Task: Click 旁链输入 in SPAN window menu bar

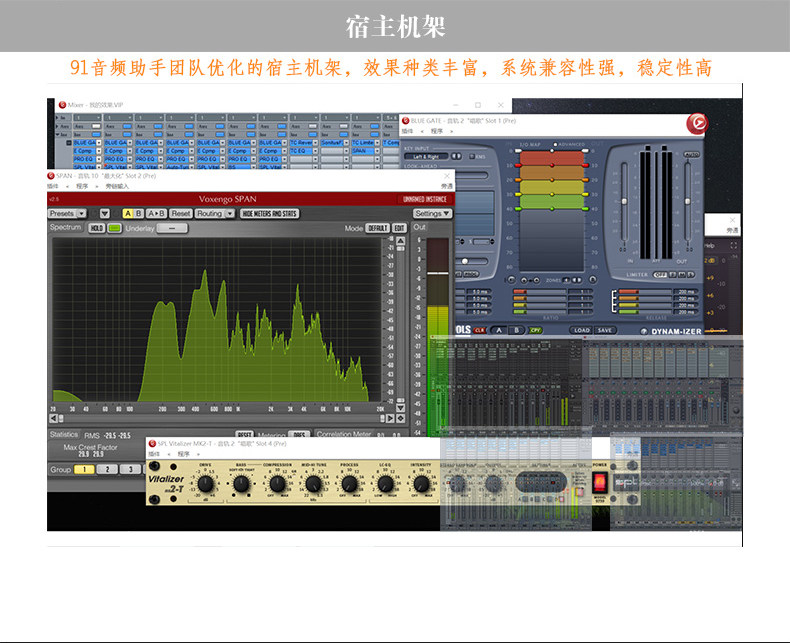Action: click(117, 186)
